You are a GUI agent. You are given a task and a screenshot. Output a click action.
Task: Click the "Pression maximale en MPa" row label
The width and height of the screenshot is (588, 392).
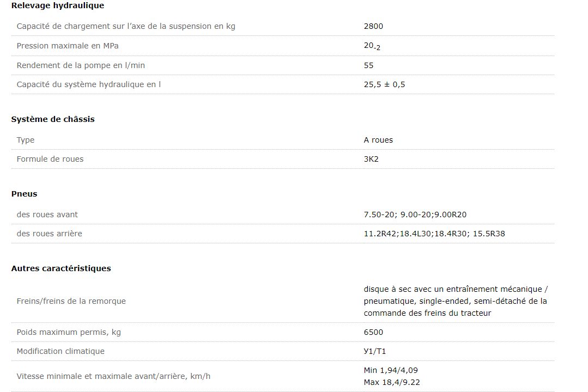[68, 46]
